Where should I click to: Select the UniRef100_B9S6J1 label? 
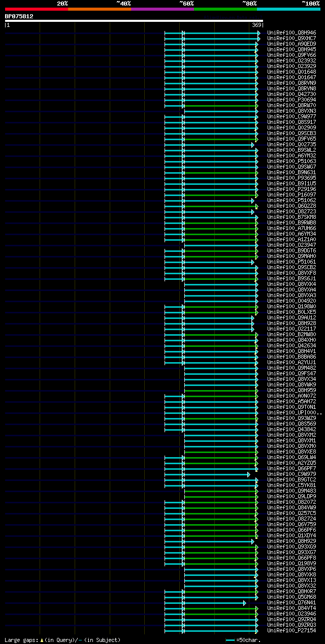(292, 278)
